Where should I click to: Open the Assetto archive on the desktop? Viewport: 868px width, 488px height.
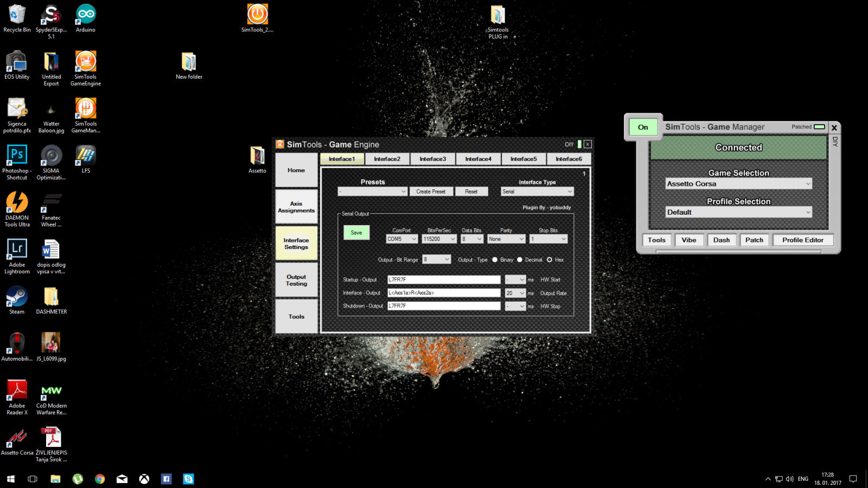(x=257, y=160)
